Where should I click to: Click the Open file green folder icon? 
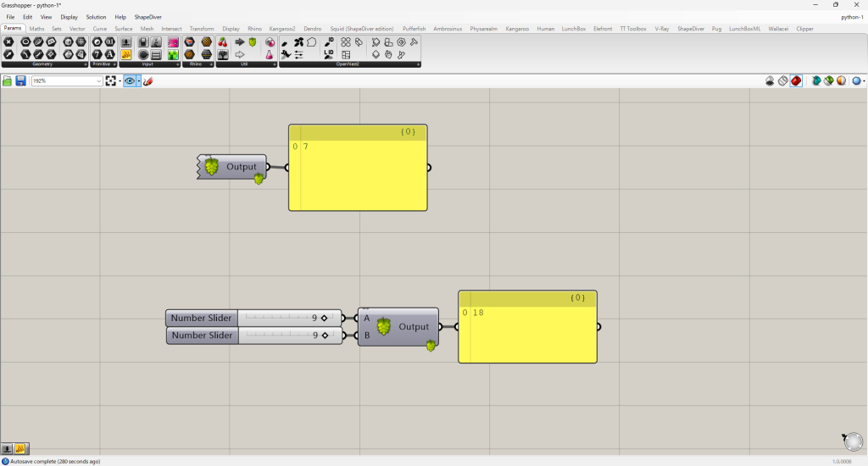coord(8,81)
